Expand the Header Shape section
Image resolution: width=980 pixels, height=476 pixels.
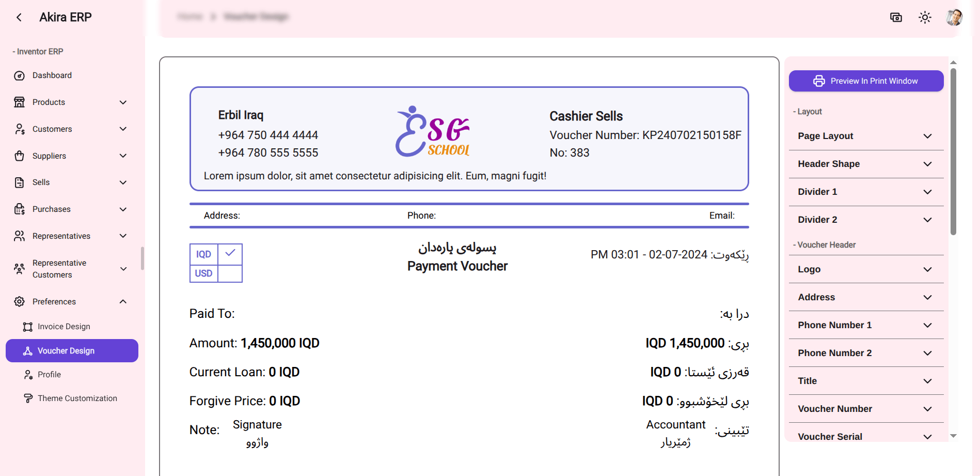tap(866, 164)
